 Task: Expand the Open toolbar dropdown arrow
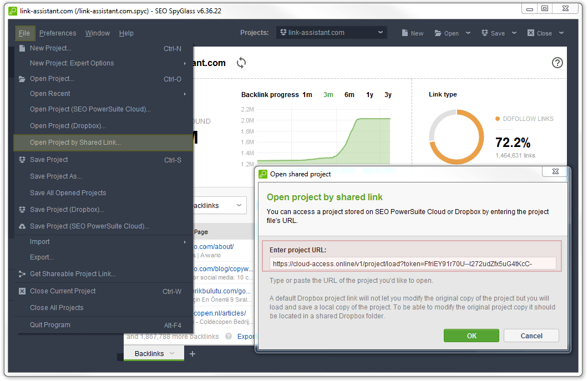tap(468, 33)
